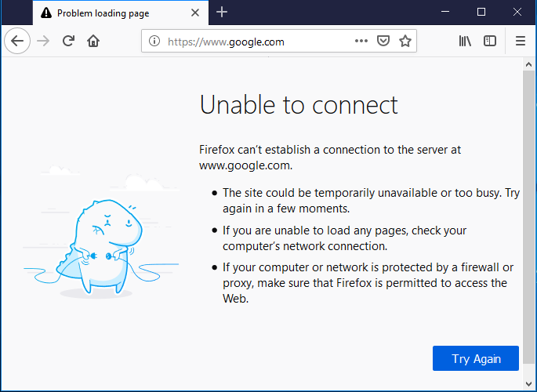Show site information icon in address bar

tap(154, 42)
